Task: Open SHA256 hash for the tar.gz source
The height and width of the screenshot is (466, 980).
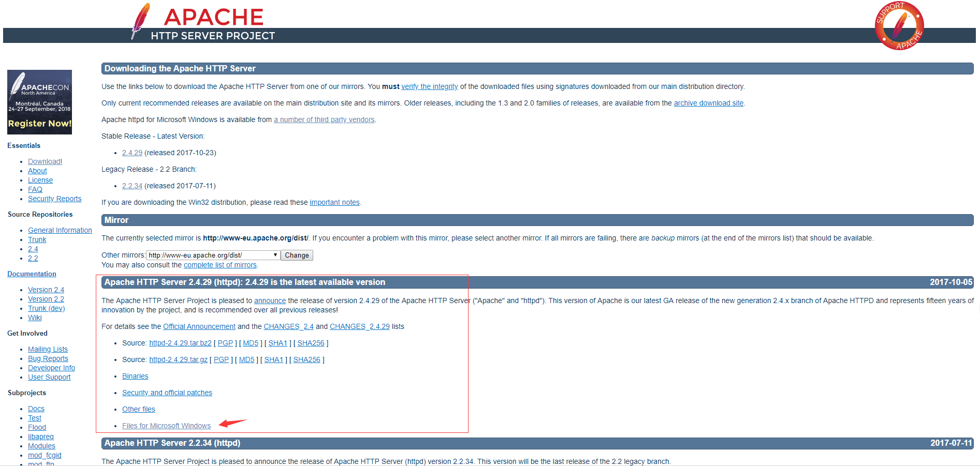Action: 306,359
